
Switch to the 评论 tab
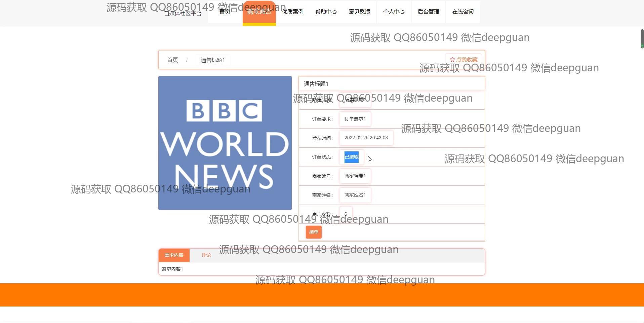(206, 255)
